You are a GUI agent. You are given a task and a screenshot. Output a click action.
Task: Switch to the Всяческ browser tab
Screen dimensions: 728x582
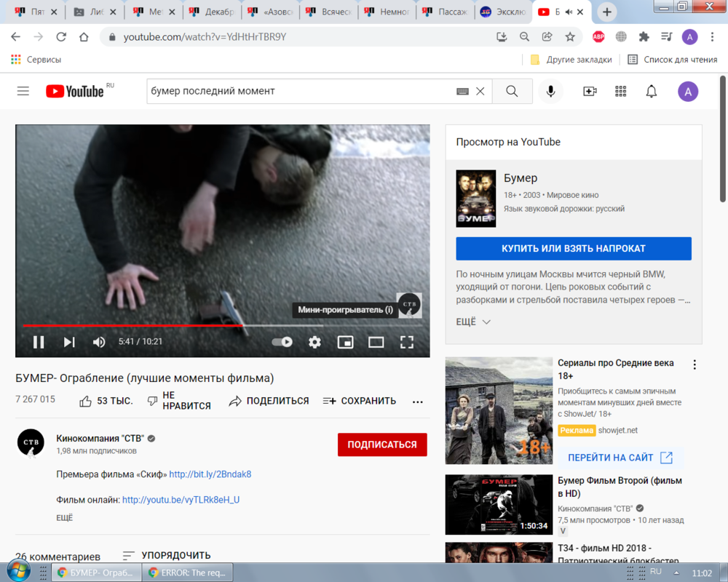tap(329, 12)
